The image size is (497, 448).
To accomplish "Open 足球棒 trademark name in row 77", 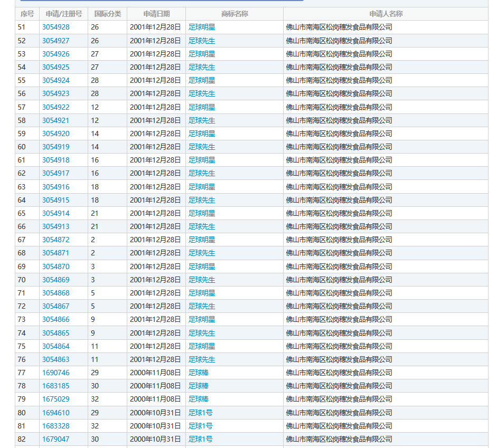I will coord(199,373).
